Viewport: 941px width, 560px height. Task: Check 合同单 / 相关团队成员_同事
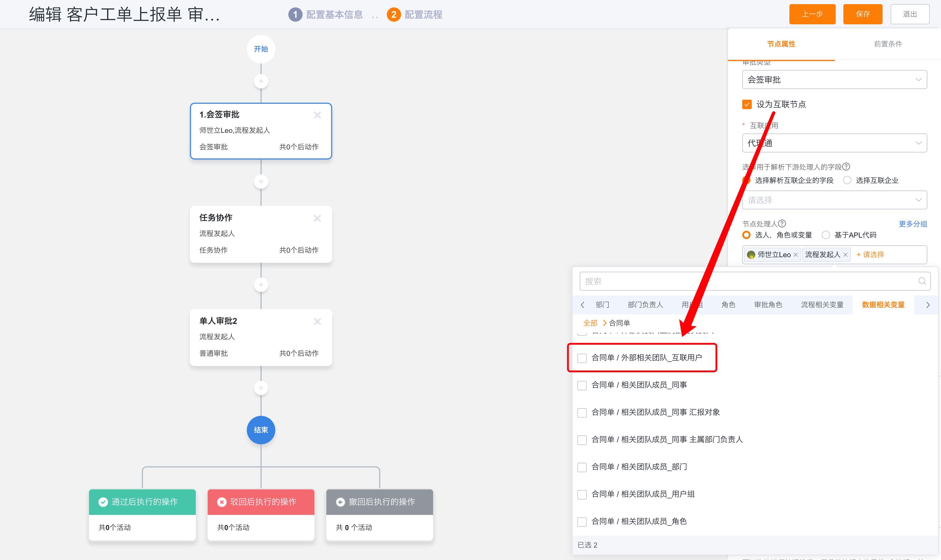(582, 385)
